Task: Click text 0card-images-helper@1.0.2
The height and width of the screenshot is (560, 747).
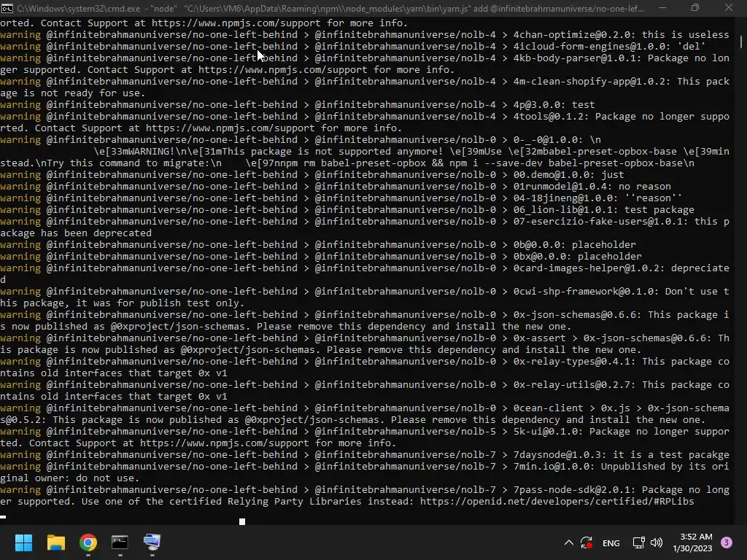Action: pyautogui.click(x=589, y=268)
